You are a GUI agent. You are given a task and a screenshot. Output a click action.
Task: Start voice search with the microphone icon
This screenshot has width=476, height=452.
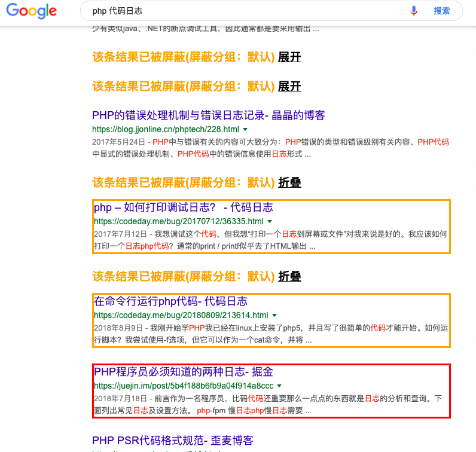[414, 11]
